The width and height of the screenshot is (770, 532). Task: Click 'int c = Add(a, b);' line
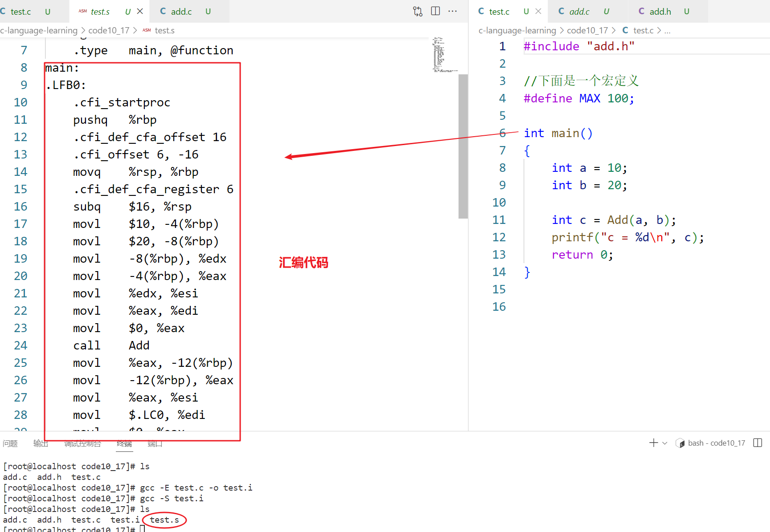(614, 220)
